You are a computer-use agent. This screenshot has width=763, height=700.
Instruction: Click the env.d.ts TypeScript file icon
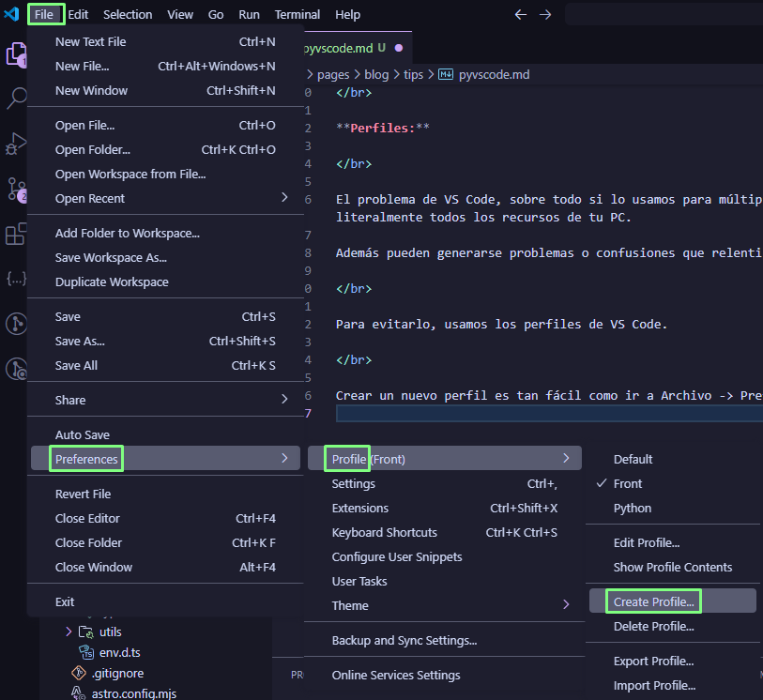coord(86,652)
